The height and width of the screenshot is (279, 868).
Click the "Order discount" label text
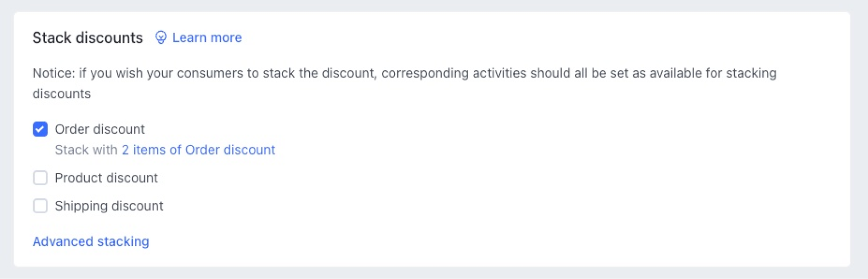(x=100, y=129)
